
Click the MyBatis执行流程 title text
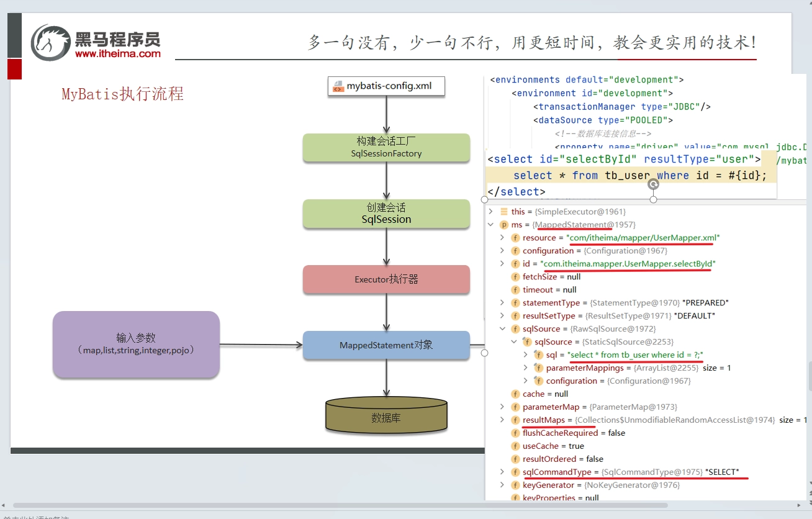pos(122,94)
